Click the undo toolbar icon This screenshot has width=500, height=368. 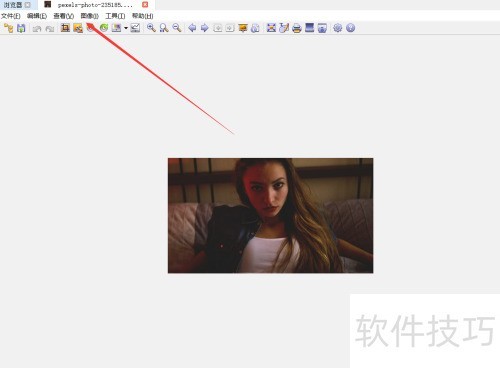click(37, 29)
